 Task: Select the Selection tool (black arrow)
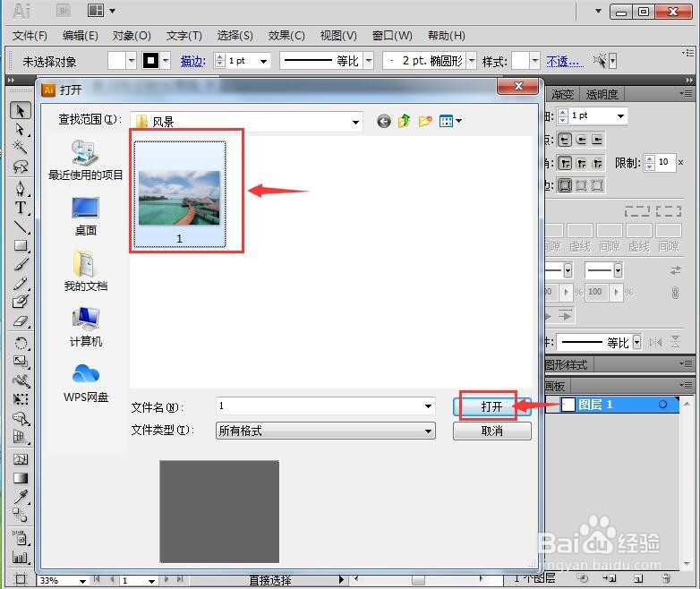21,110
